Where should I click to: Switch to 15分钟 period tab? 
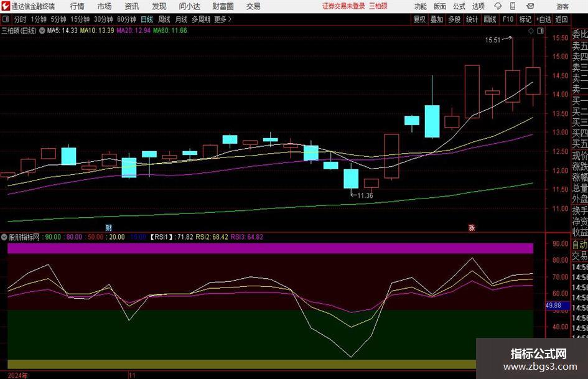point(80,19)
